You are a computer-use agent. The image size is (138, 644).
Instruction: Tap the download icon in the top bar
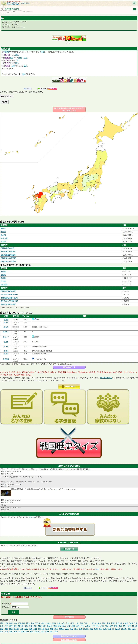click(x=134, y=3)
